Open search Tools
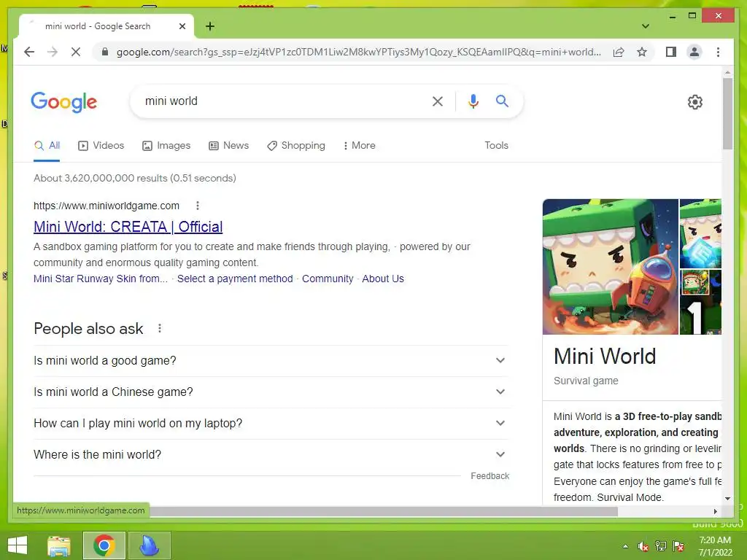747x560 pixels. 496,146
